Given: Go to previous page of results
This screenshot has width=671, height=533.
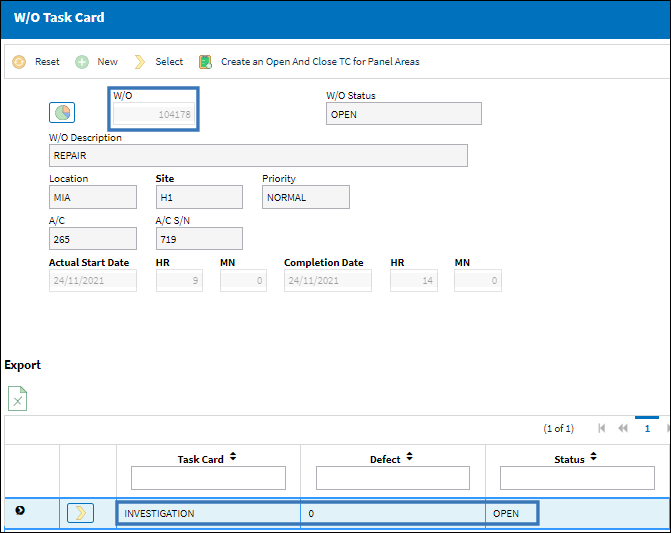Looking at the screenshot, I should [x=623, y=428].
